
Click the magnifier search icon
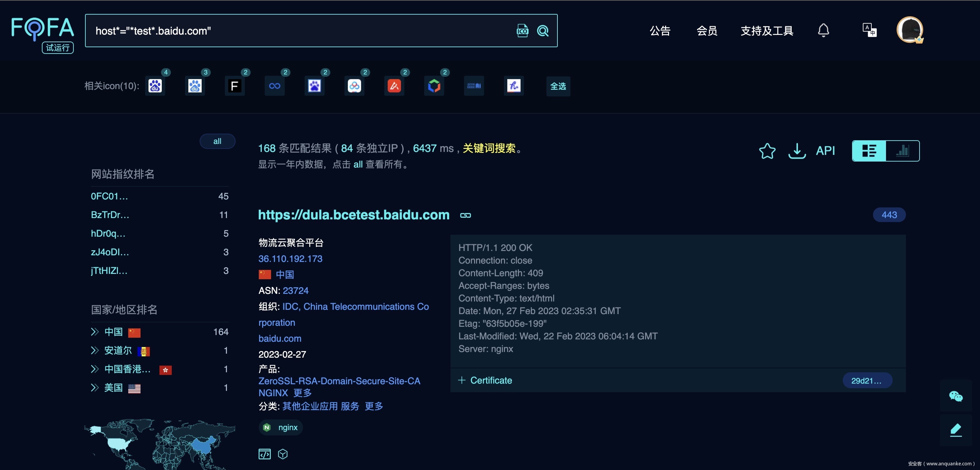(x=542, y=31)
